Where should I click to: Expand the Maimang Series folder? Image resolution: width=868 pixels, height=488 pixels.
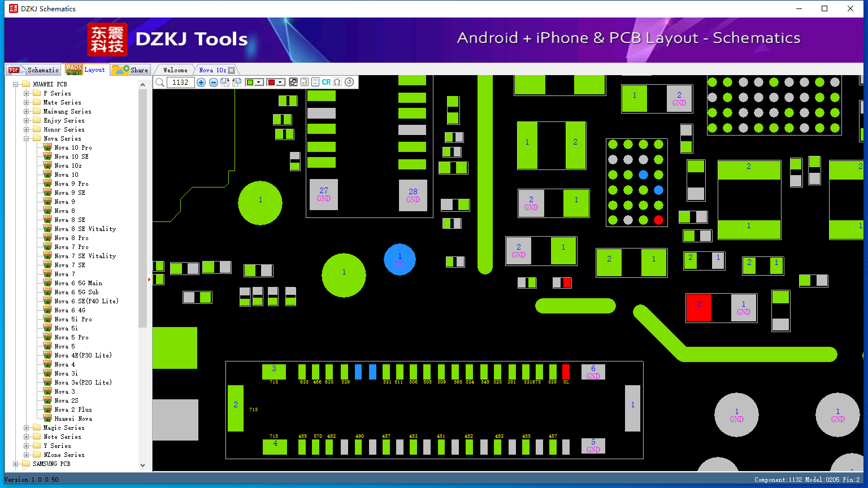pos(27,111)
